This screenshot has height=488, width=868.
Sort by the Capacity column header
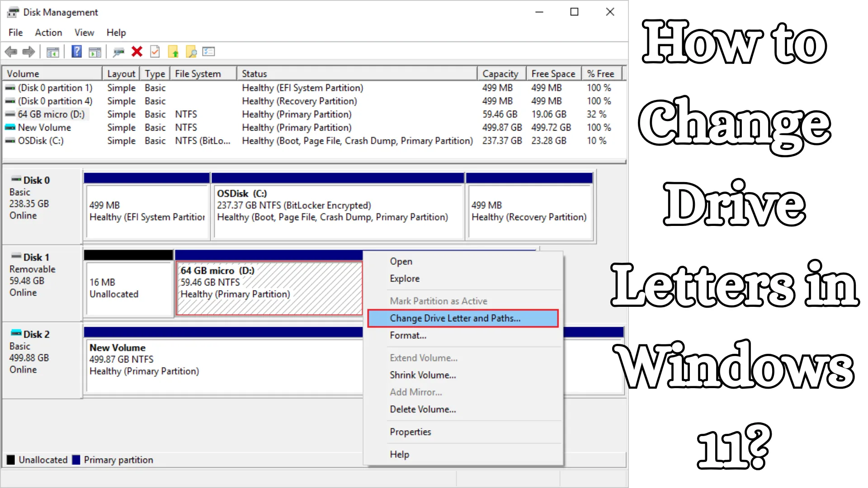pyautogui.click(x=502, y=74)
